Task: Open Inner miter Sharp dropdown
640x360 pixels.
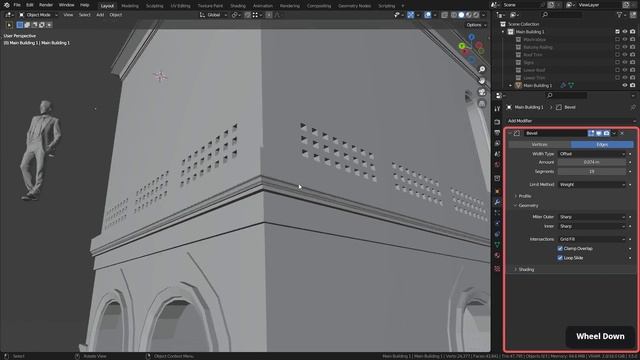Action: click(x=591, y=226)
